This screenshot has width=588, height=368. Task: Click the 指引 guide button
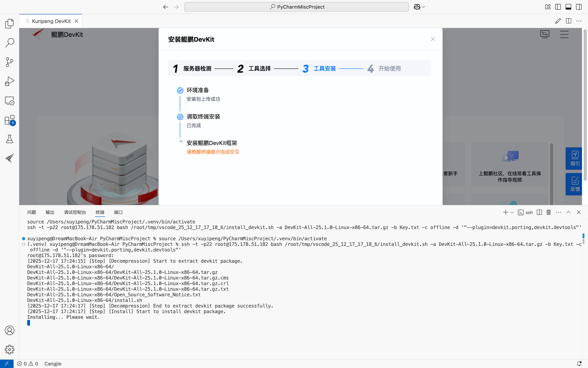[x=574, y=158]
